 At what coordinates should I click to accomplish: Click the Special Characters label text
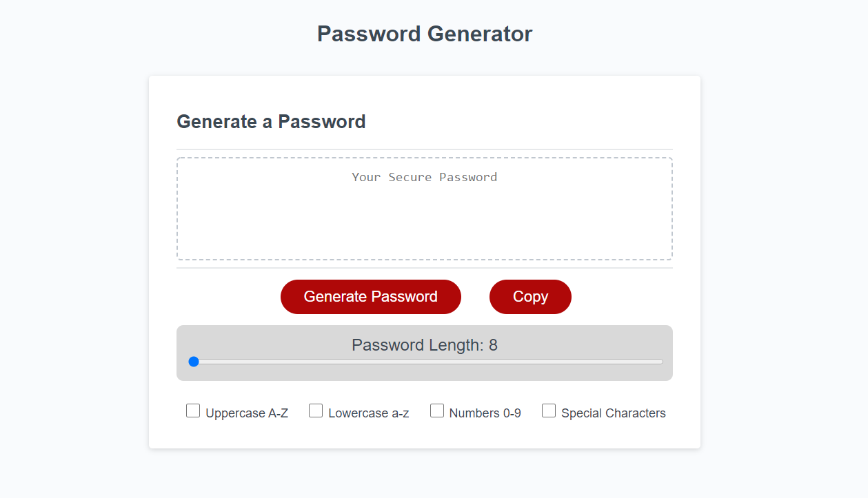[x=614, y=413]
